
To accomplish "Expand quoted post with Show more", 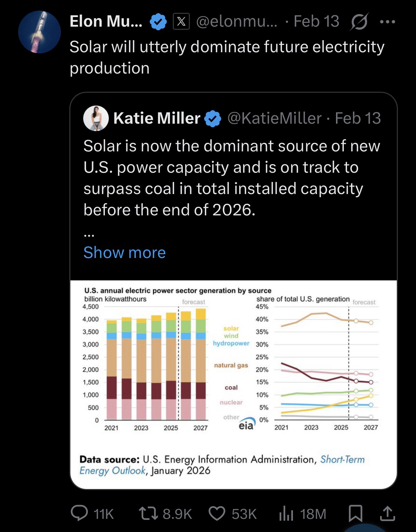I will pyautogui.click(x=124, y=252).
